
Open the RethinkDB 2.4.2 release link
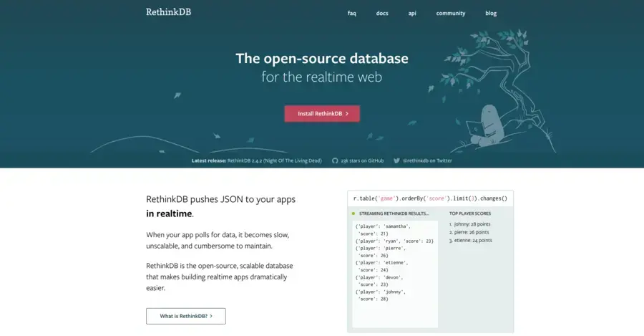click(274, 160)
